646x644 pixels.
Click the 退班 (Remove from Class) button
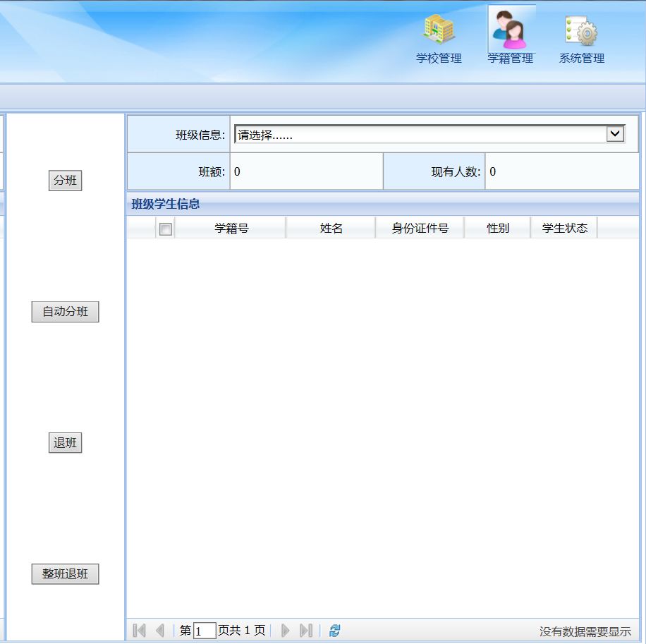pyautogui.click(x=65, y=443)
